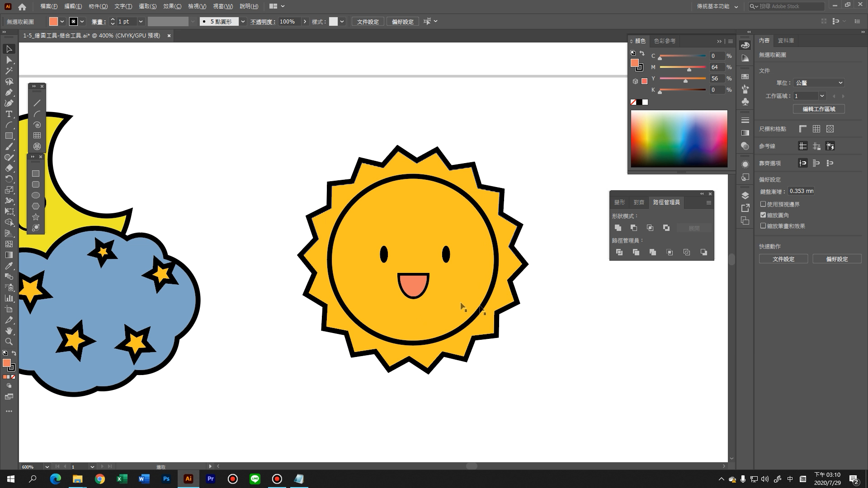Viewport: 868px width, 488px height.
Task: Open the 效果 menu
Action: pos(172,6)
